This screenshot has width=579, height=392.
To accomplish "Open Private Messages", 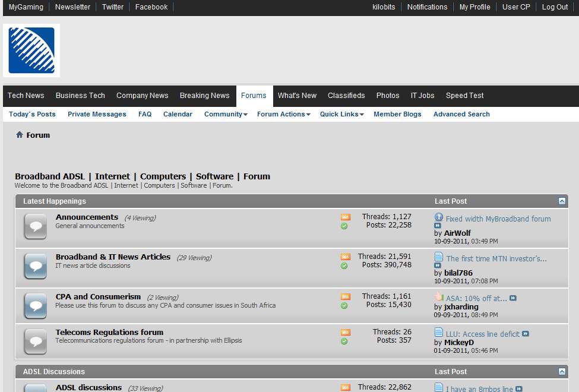I will point(97,114).
